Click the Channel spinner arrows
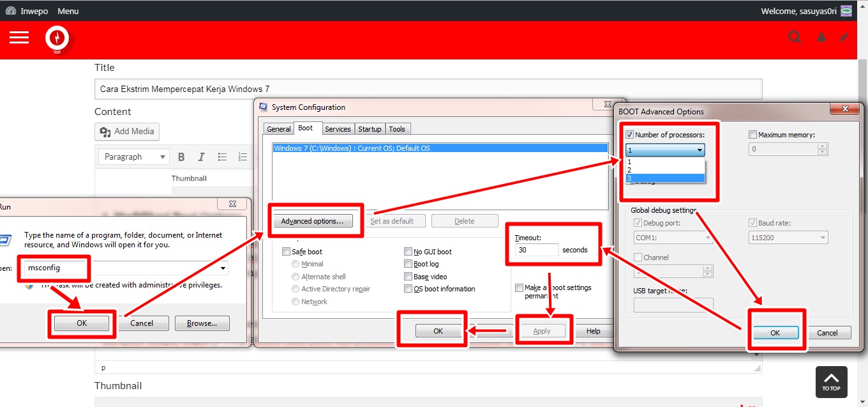The image size is (868, 407). [x=707, y=273]
